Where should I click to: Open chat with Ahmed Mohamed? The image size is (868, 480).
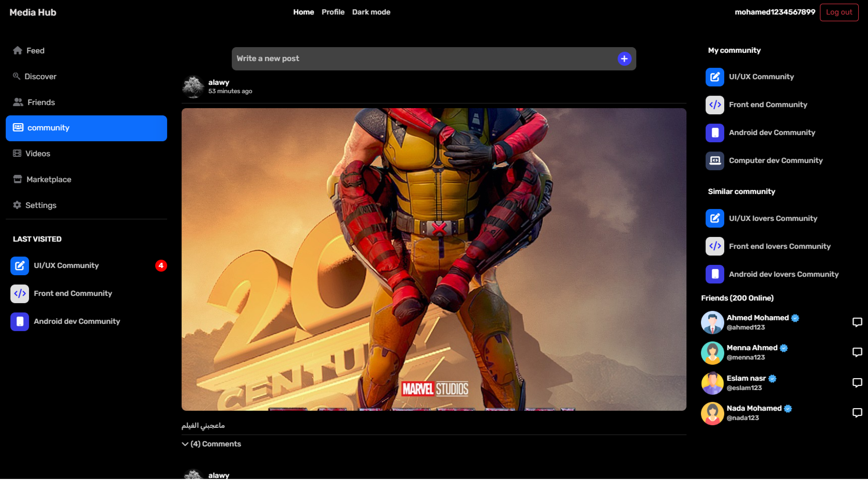coord(857,322)
